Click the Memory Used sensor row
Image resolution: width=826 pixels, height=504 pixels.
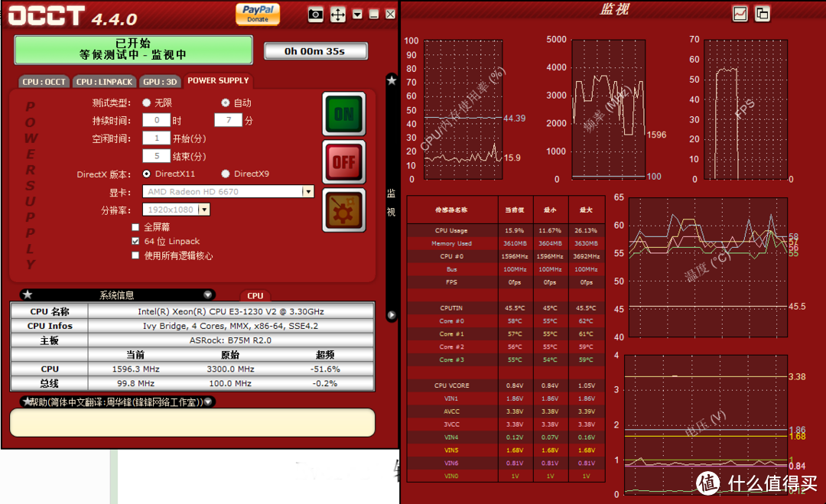[506, 243]
